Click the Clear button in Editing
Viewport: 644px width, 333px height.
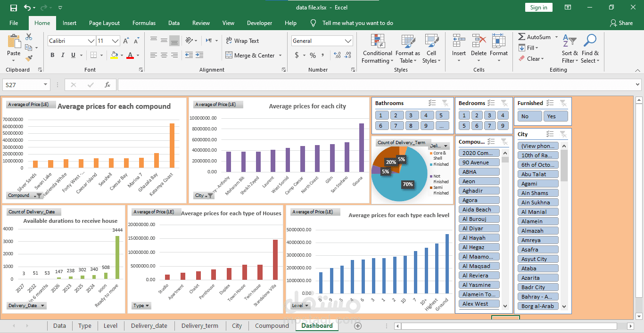(x=531, y=59)
